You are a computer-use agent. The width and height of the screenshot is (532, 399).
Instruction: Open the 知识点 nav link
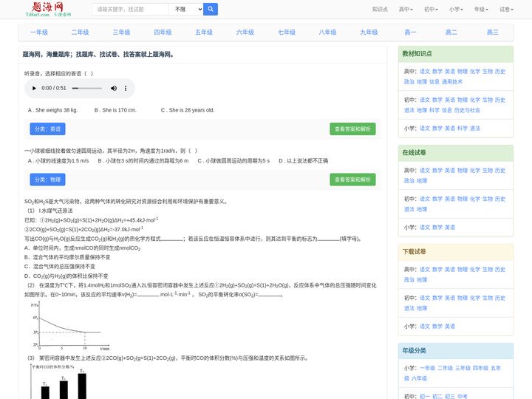pyautogui.click(x=380, y=10)
